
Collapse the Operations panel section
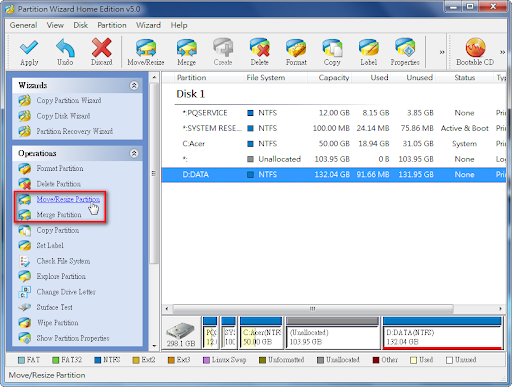134,153
